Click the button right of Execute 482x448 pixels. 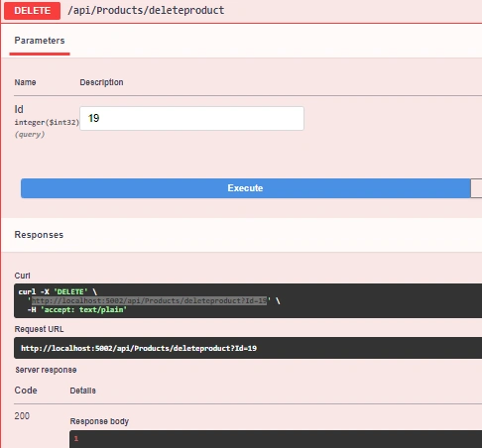tap(476, 188)
